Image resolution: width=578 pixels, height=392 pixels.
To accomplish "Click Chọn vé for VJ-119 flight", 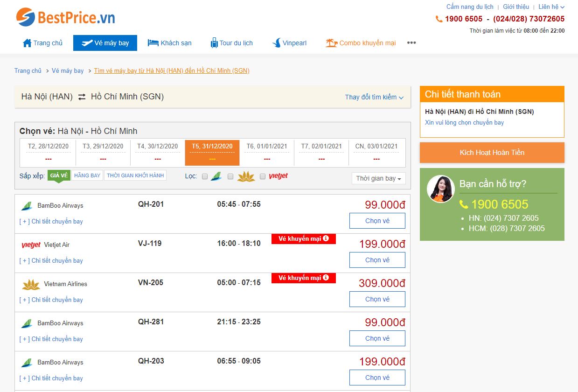I will (377, 260).
